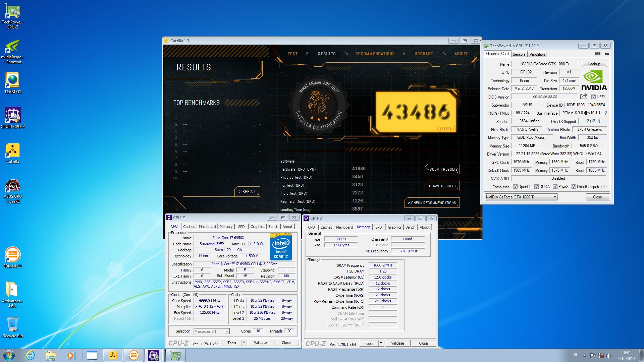Launch Catzilla from the desktop icon
Image resolution: width=644 pixels, height=362 pixels.
point(12,153)
